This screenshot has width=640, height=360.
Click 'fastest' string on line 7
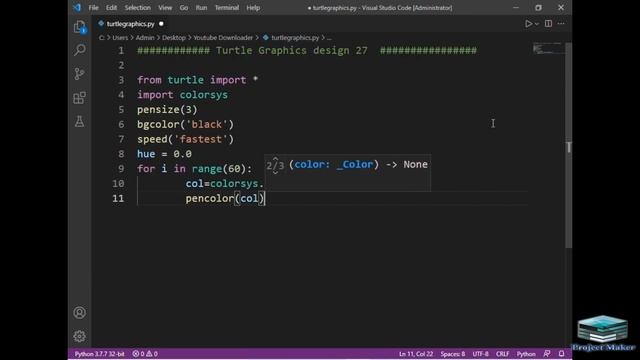(201, 139)
